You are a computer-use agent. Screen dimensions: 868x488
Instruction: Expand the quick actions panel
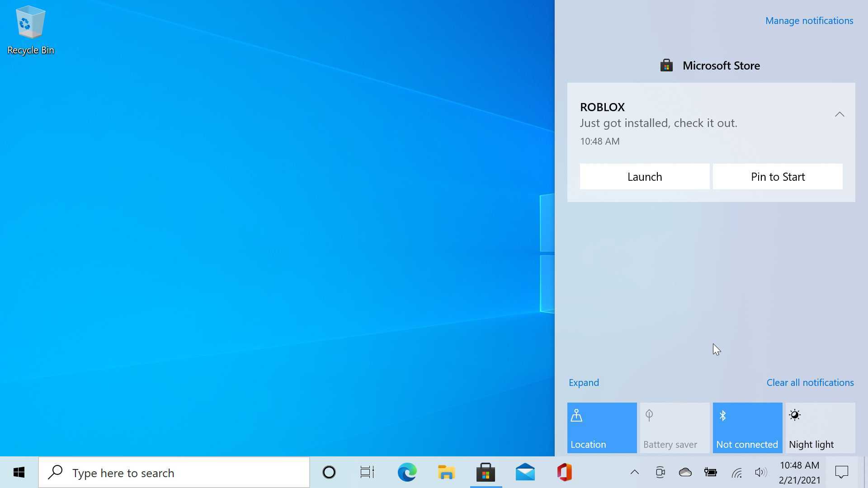pyautogui.click(x=584, y=383)
